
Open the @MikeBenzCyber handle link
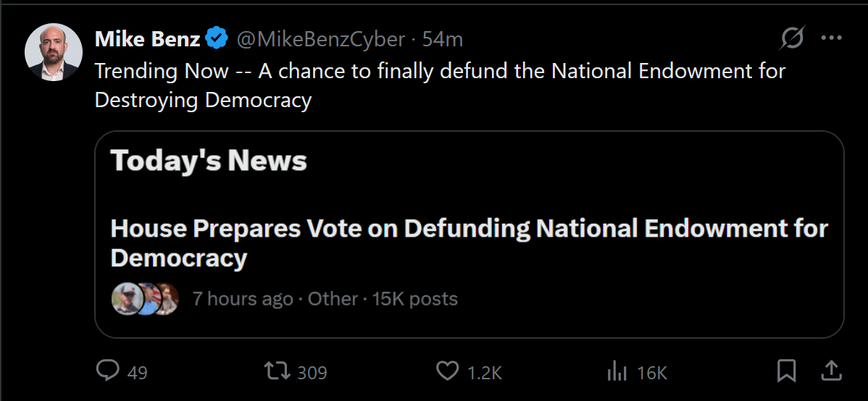click(x=321, y=39)
